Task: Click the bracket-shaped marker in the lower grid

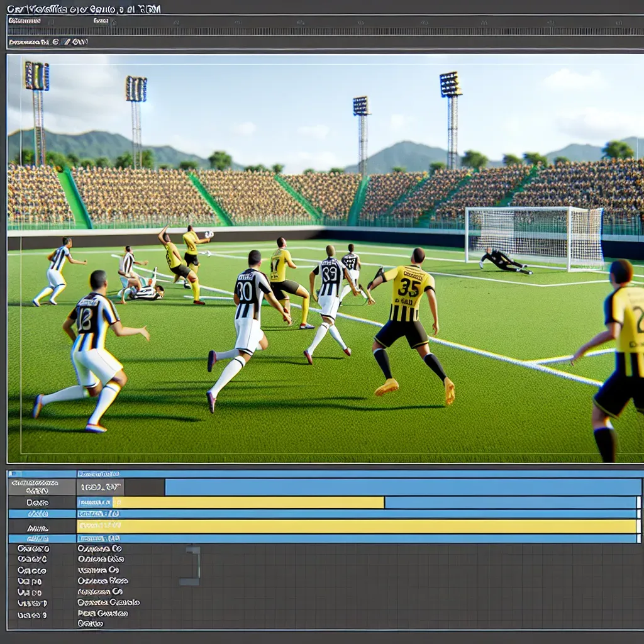Action: pyautogui.click(x=191, y=565)
